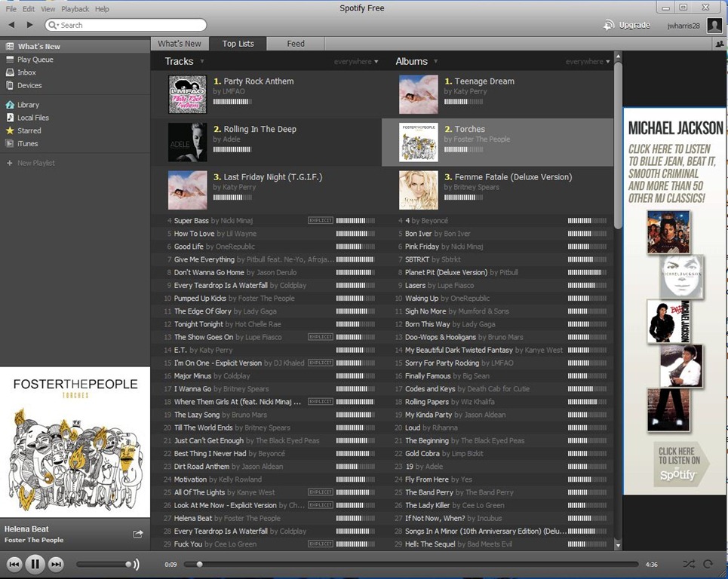This screenshot has width=728, height=579.
Task: Click the Party Rock Anthem cover art
Action: pos(187,95)
